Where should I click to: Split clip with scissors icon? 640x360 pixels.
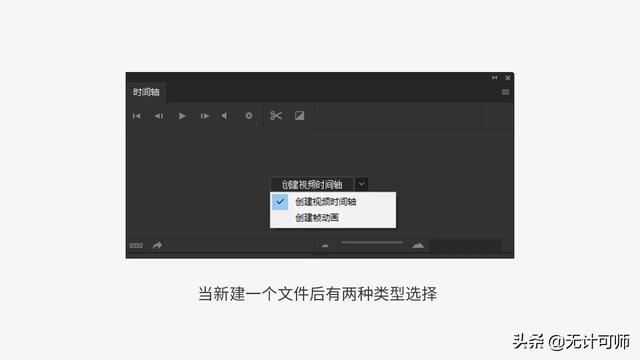tap(276, 116)
